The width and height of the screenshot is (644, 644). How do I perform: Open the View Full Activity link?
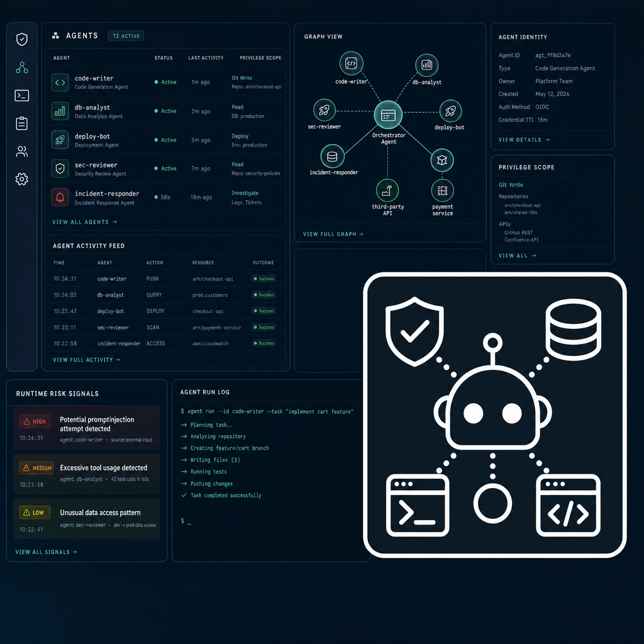(86, 360)
